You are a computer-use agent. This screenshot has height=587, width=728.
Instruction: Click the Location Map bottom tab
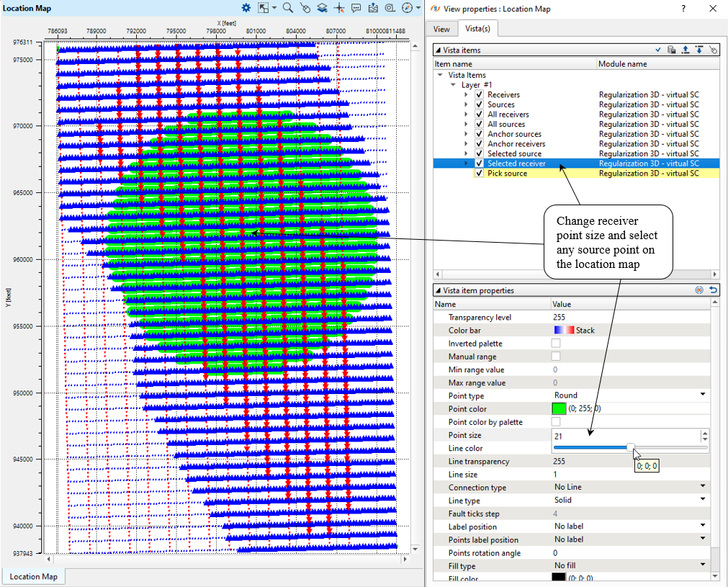click(x=33, y=576)
